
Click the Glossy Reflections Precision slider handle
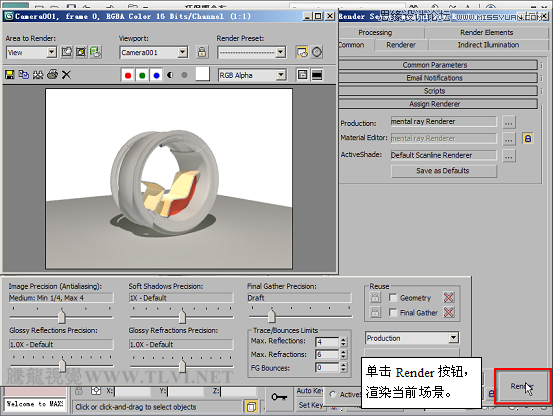[x=62, y=365]
